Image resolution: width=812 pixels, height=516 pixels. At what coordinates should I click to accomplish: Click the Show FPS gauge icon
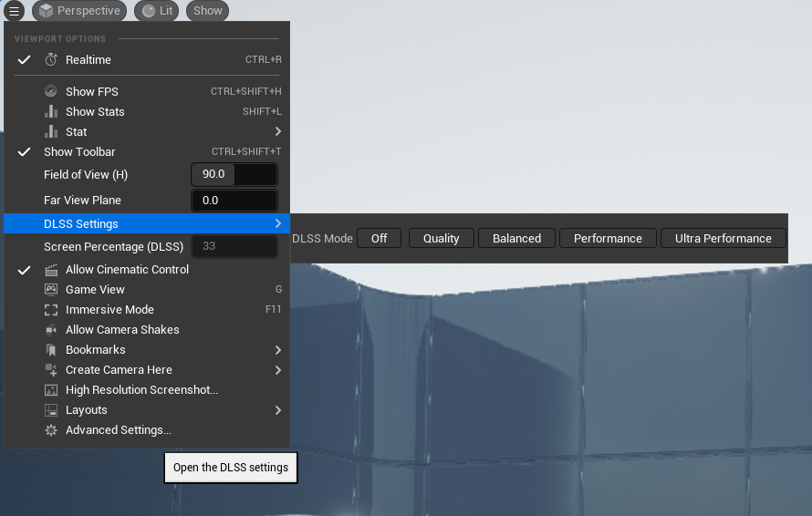tap(51, 91)
